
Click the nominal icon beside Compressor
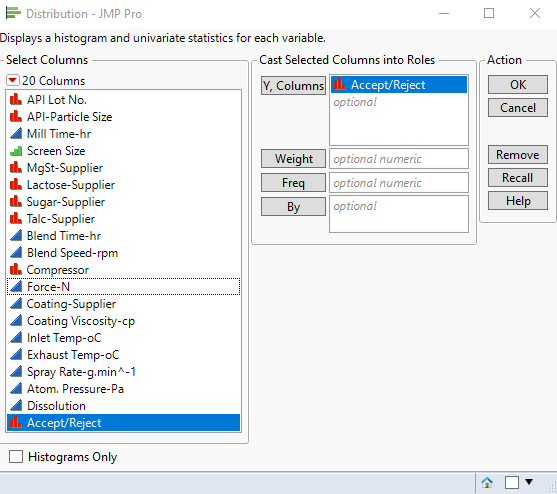(16, 270)
